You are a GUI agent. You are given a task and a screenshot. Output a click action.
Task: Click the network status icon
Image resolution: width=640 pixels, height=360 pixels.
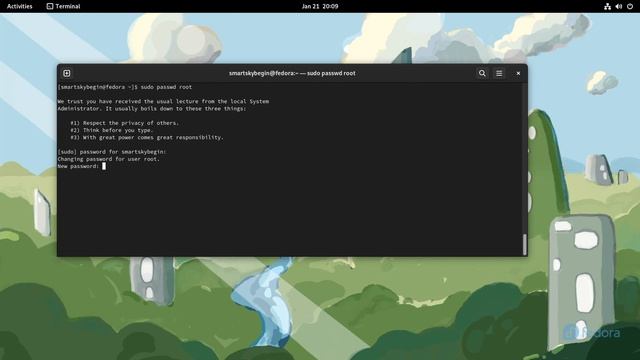[x=607, y=6]
